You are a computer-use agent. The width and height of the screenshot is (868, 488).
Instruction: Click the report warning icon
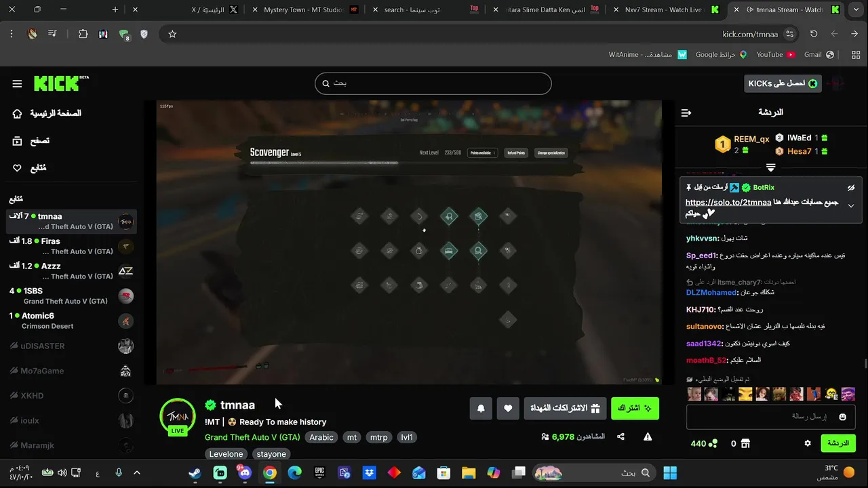[648, 437]
